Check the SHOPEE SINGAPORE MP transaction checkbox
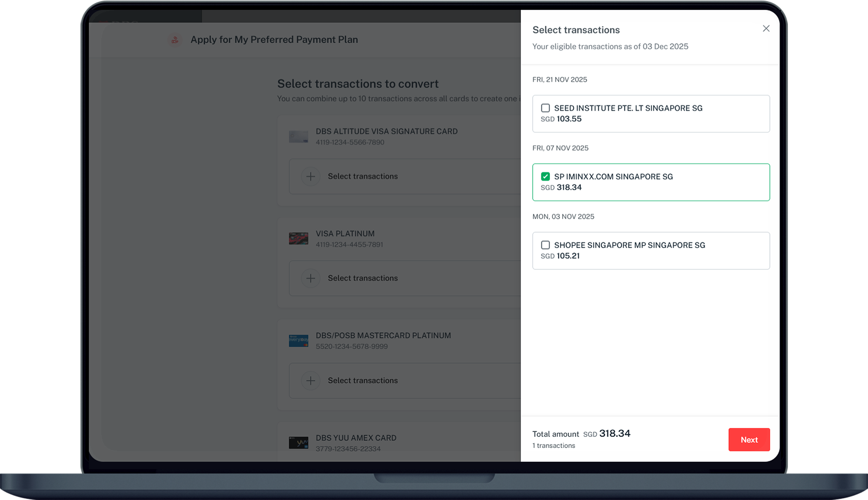This screenshot has width=868, height=500. pyautogui.click(x=545, y=244)
